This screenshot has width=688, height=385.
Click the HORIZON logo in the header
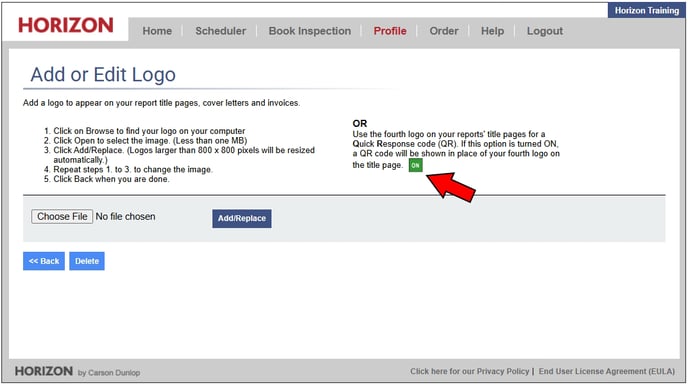coord(66,25)
